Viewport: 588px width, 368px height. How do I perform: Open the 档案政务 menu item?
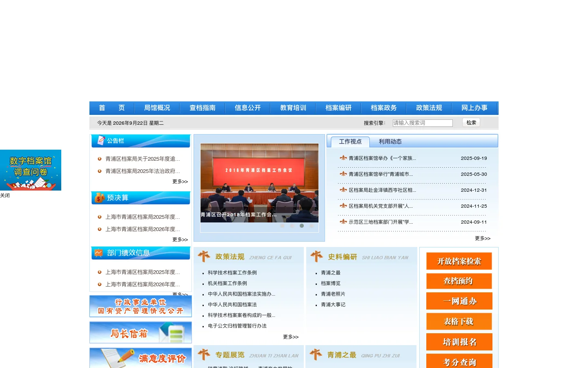(x=383, y=108)
